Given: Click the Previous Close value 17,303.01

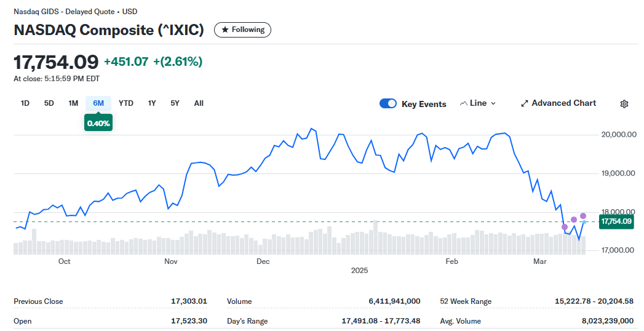Looking at the screenshot, I should tap(189, 301).
